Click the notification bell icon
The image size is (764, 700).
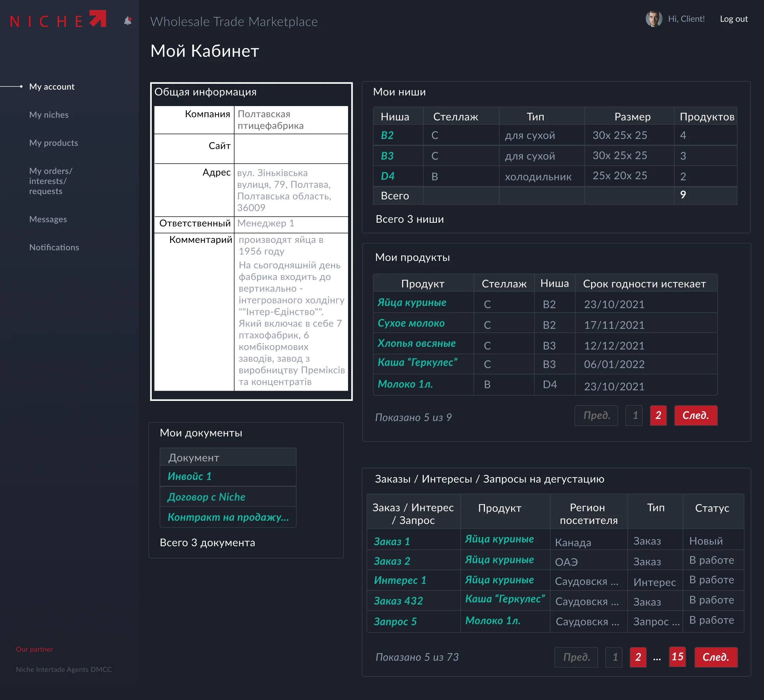(x=128, y=21)
